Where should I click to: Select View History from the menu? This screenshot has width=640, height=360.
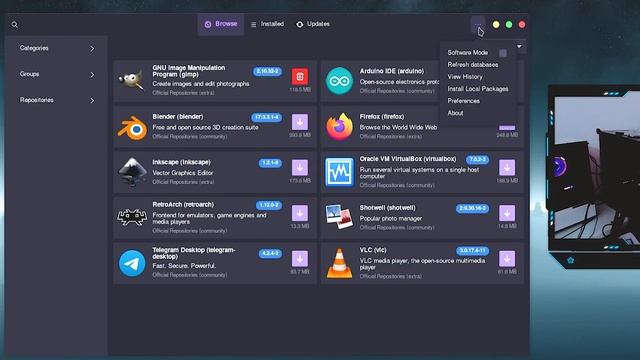(465, 77)
